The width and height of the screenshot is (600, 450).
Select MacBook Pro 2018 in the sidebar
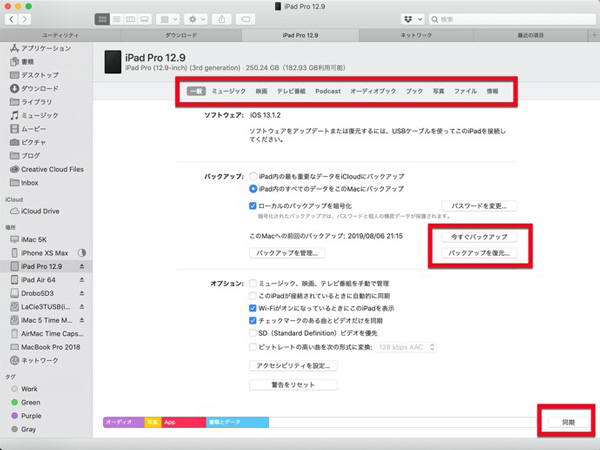coord(46,347)
